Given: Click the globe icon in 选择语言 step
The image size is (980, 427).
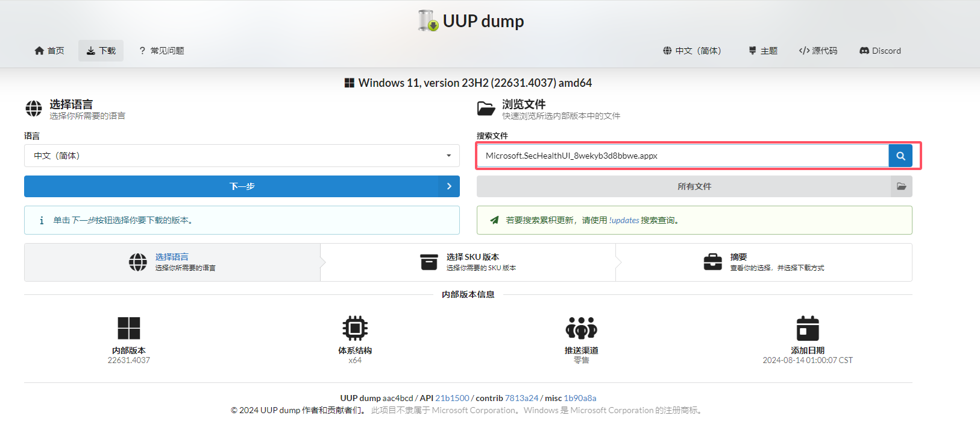Looking at the screenshot, I should pos(137,262).
